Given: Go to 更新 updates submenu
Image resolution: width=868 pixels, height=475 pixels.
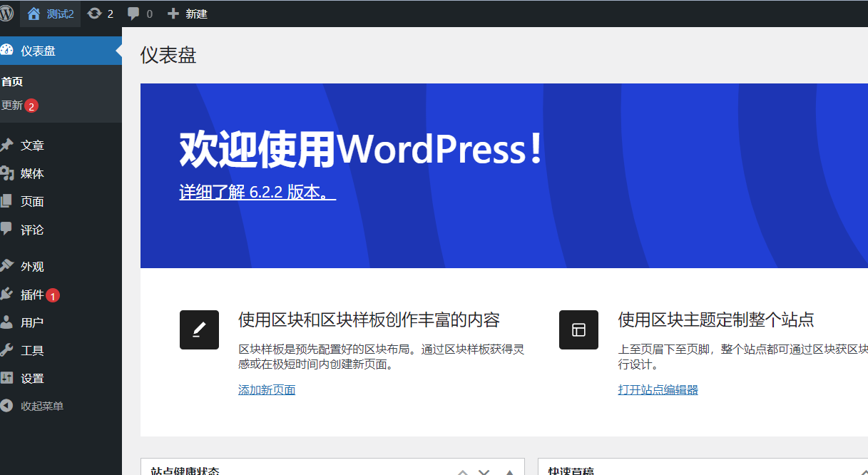Looking at the screenshot, I should [x=13, y=106].
